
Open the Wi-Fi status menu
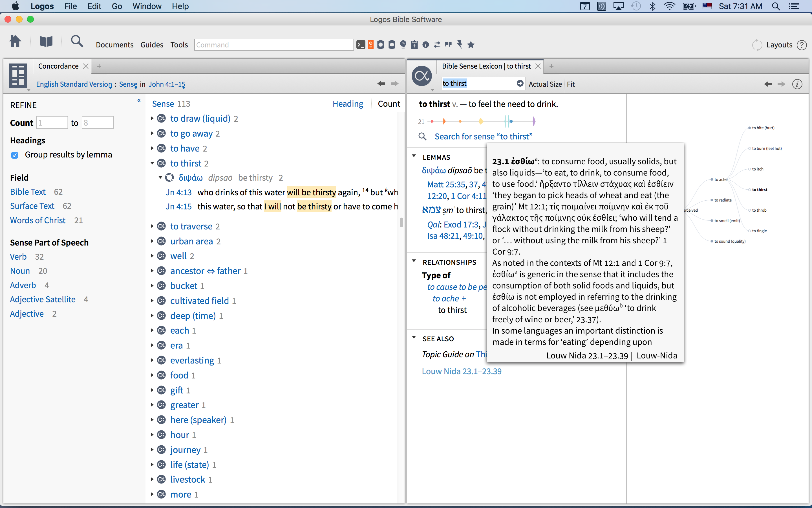click(x=669, y=6)
